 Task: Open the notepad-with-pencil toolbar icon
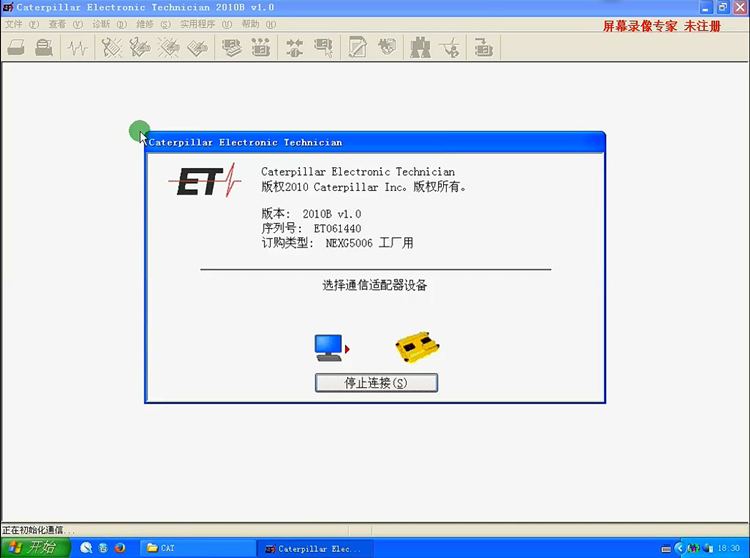[357, 48]
